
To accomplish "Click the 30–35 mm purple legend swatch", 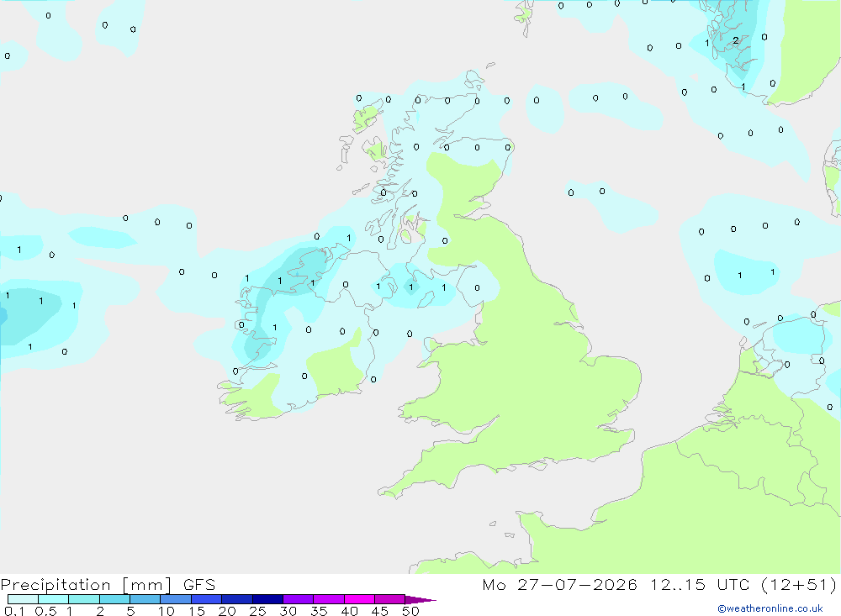I will [x=299, y=599].
